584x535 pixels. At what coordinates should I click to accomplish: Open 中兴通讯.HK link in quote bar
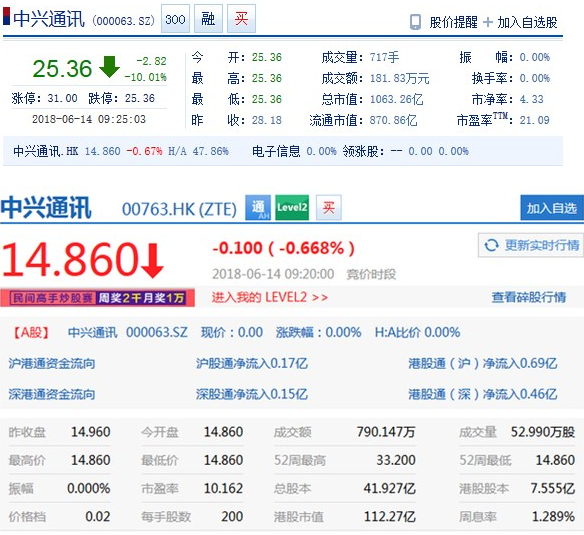pos(45,151)
